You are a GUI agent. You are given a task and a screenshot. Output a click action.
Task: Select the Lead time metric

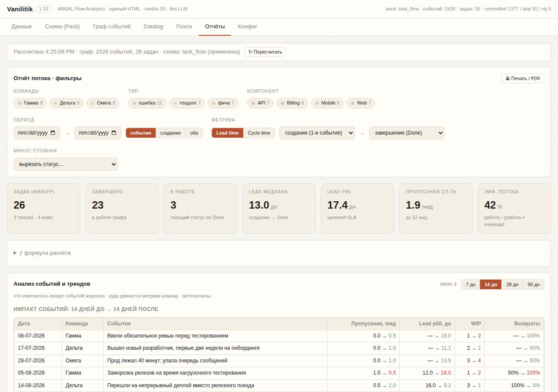click(228, 133)
